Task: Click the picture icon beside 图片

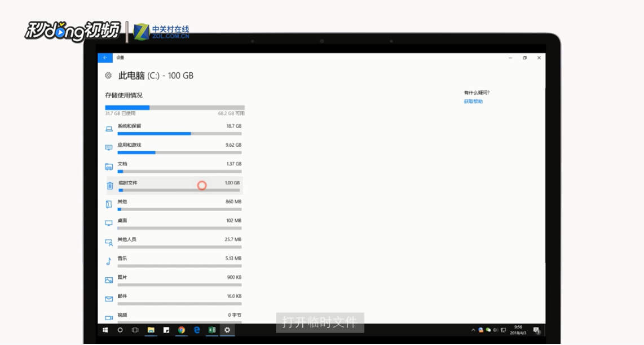Action: pos(108,280)
